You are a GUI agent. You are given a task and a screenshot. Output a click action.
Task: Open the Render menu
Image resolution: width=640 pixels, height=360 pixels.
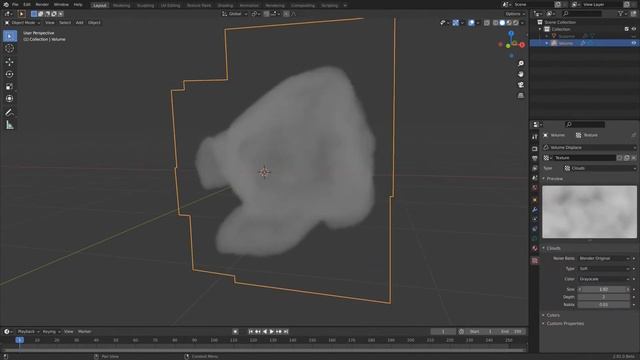point(42,4)
